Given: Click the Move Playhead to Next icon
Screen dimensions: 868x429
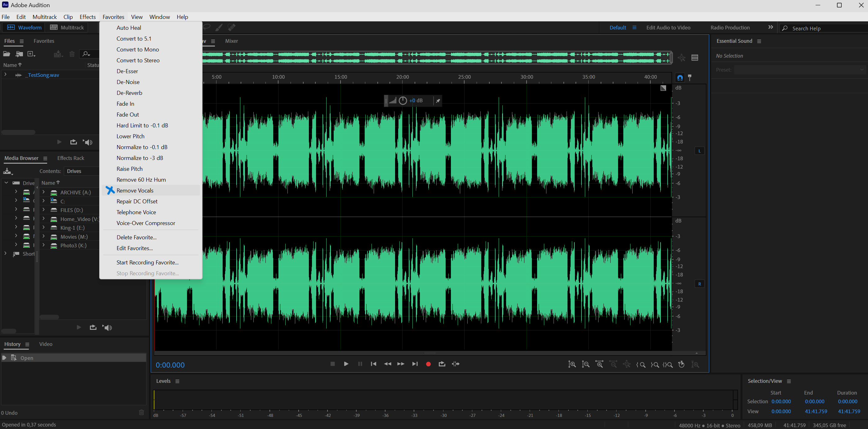Looking at the screenshot, I should [x=415, y=364].
